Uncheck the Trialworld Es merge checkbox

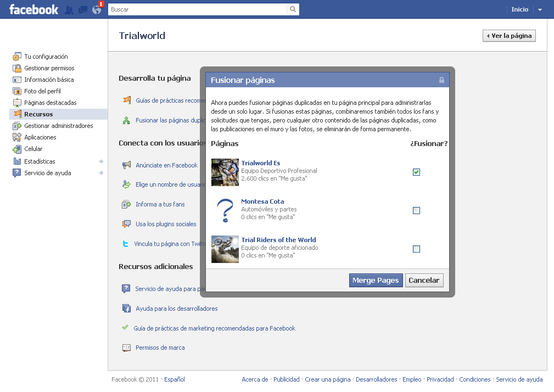(x=417, y=172)
